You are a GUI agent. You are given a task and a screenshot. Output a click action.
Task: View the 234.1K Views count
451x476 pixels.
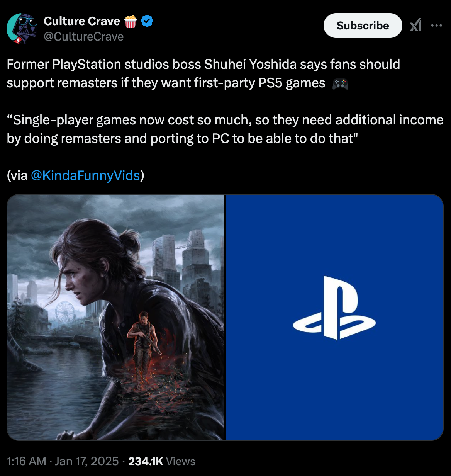click(161, 461)
